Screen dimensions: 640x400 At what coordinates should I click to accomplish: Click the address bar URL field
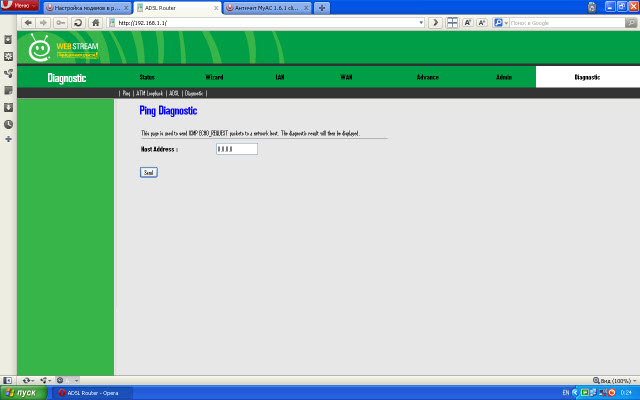[265, 23]
